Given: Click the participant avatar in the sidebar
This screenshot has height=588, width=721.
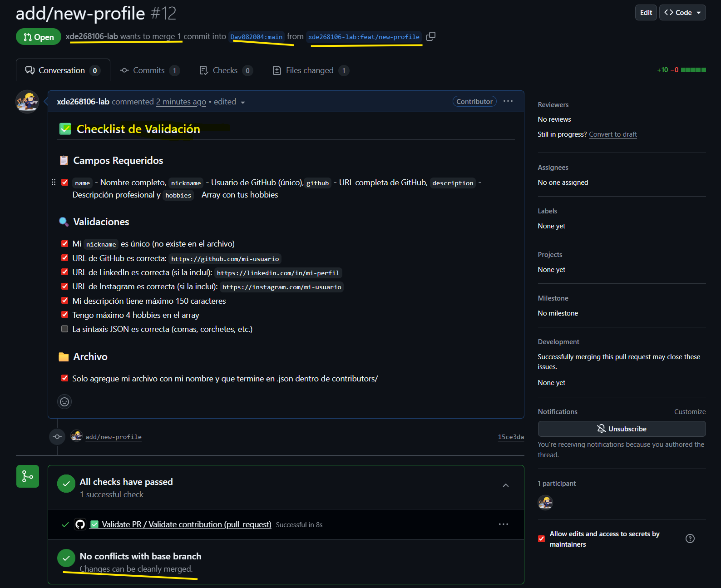Looking at the screenshot, I should pos(545,503).
